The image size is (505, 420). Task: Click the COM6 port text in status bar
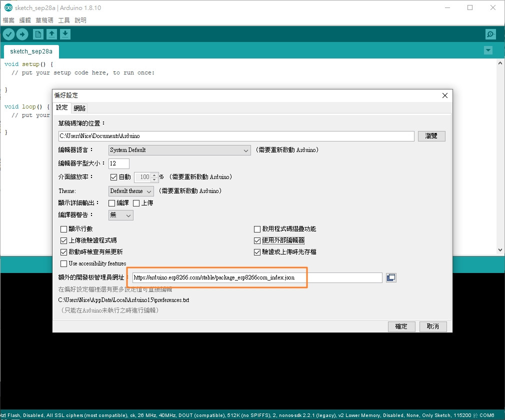486,415
